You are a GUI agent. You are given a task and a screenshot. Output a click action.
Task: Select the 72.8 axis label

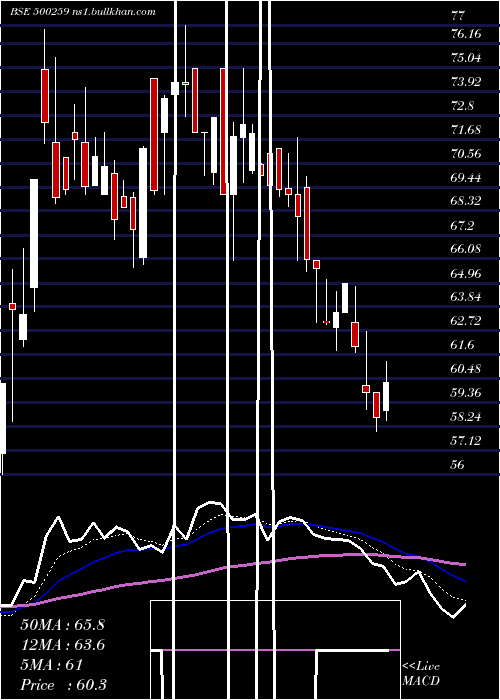tap(462, 106)
